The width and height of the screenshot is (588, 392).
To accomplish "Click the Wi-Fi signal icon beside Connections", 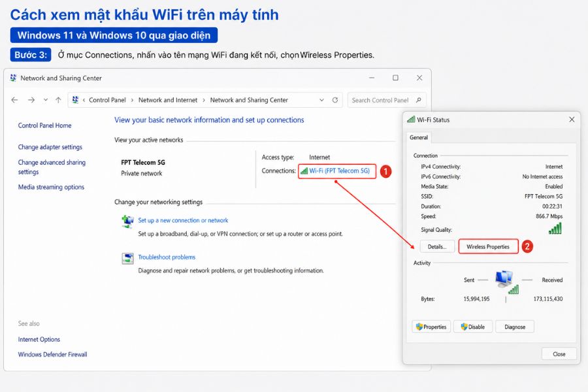I will click(x=304, y=171).
